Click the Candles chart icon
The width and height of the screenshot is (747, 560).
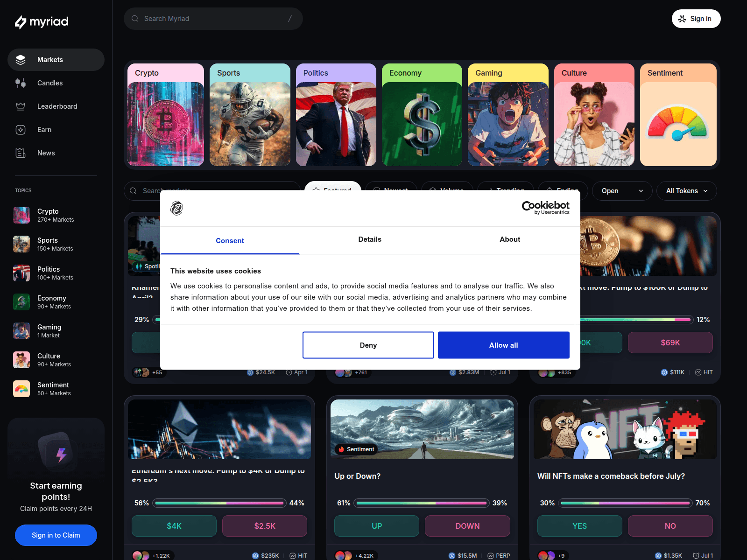click(21, 83)
